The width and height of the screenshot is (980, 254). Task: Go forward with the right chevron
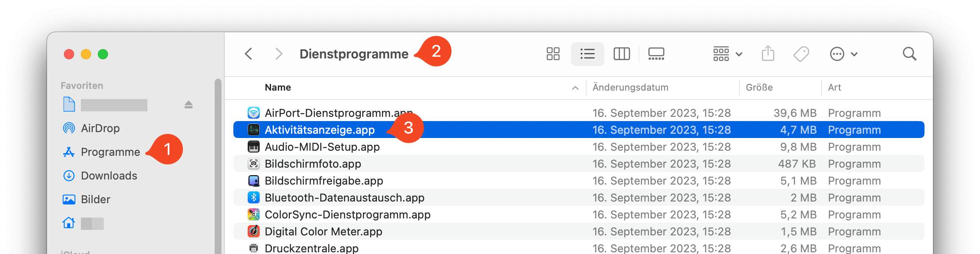pos(278,54)
